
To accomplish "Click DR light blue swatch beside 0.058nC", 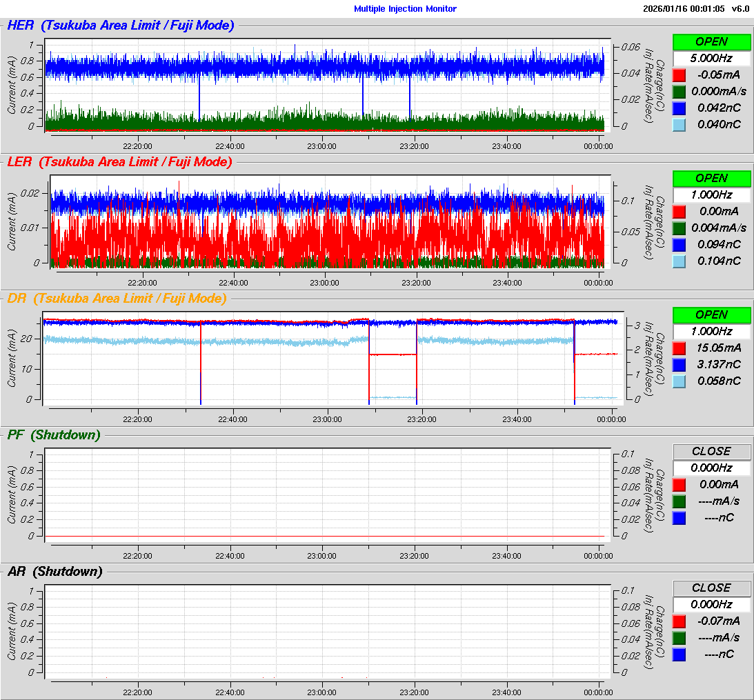I will [679, 381].
